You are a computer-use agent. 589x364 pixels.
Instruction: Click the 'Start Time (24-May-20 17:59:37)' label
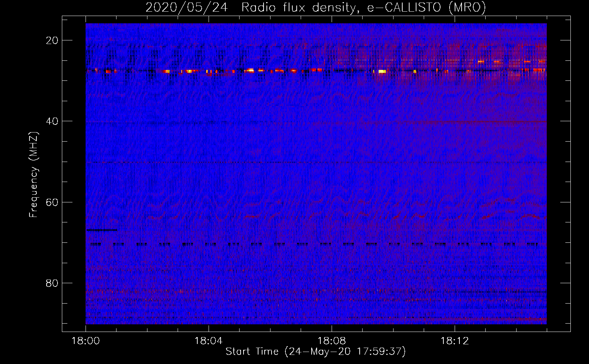316,352
